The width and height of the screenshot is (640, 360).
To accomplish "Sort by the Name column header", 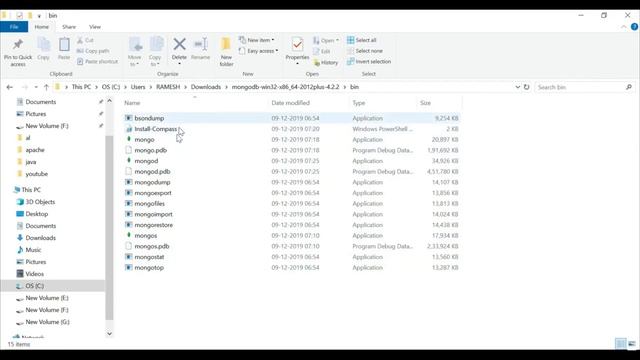I will [x=132, y=103].
